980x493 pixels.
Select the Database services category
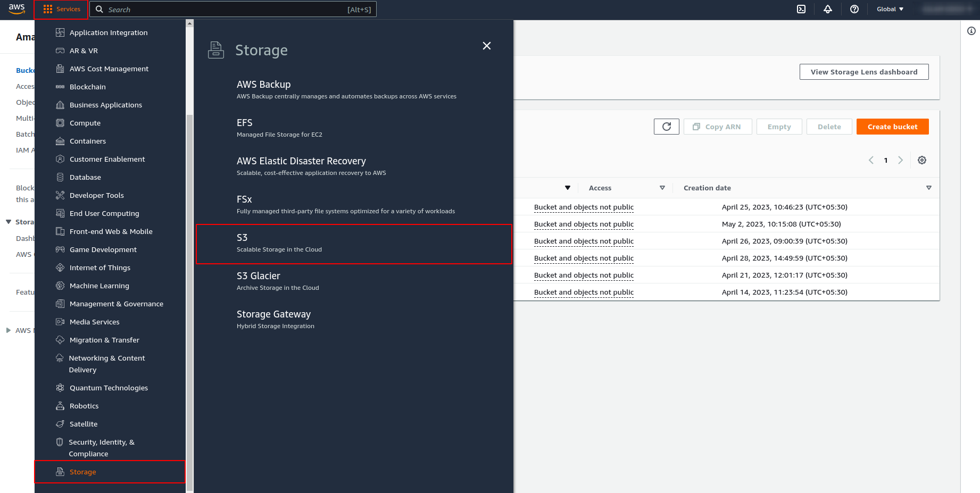(x=85, y=177)
